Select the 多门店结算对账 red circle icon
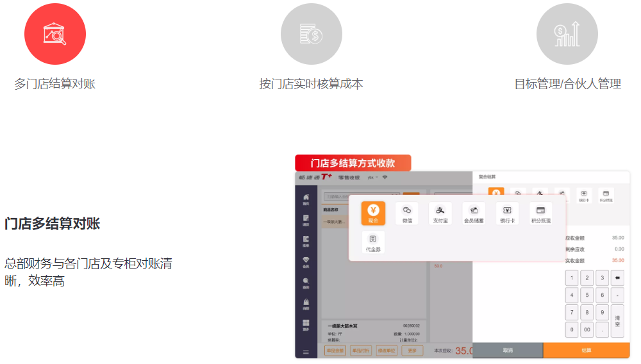This screenshot has height=364, width=641. [x=55, y=34]
